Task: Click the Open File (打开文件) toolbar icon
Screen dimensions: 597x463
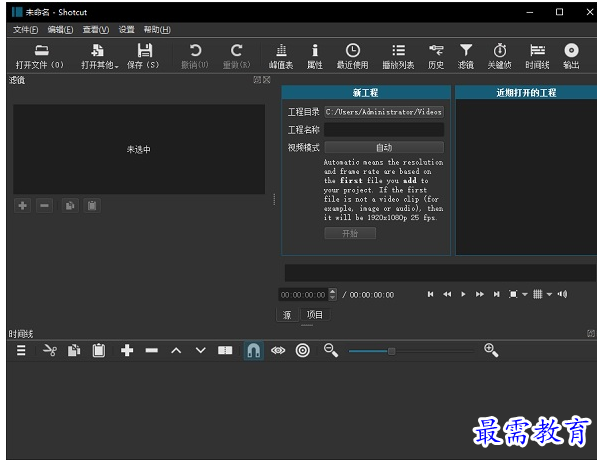Action: tap(40, 56)
